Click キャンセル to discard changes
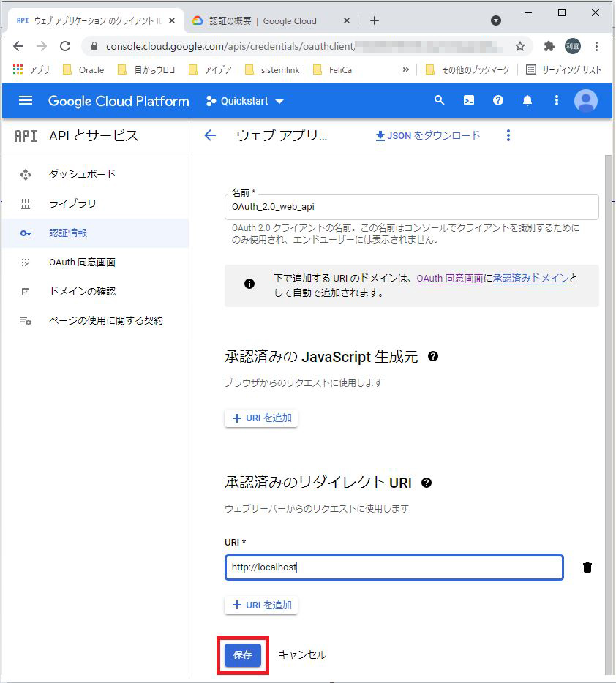This screenshot has height=683, width=616. click(x=302, y=655)
